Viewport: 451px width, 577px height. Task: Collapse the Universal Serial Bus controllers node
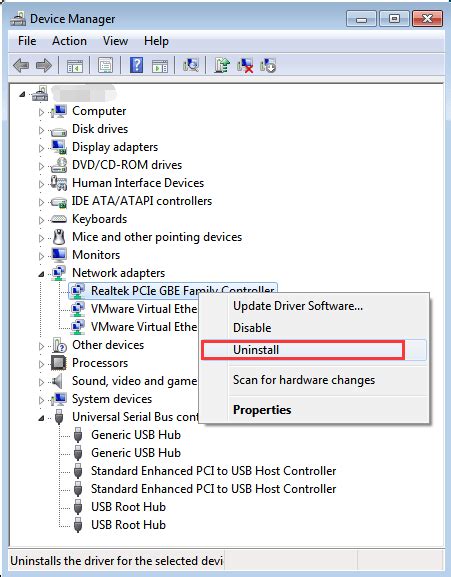pos(41,418)
